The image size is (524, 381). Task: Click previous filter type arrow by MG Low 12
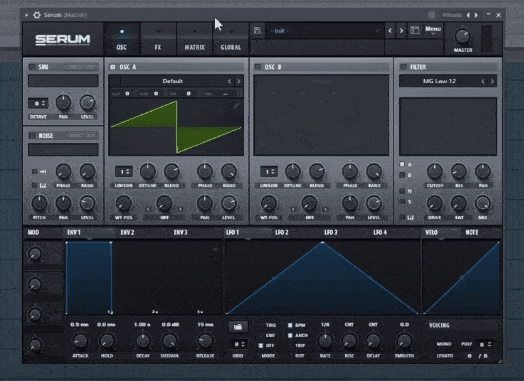point(483,81)
